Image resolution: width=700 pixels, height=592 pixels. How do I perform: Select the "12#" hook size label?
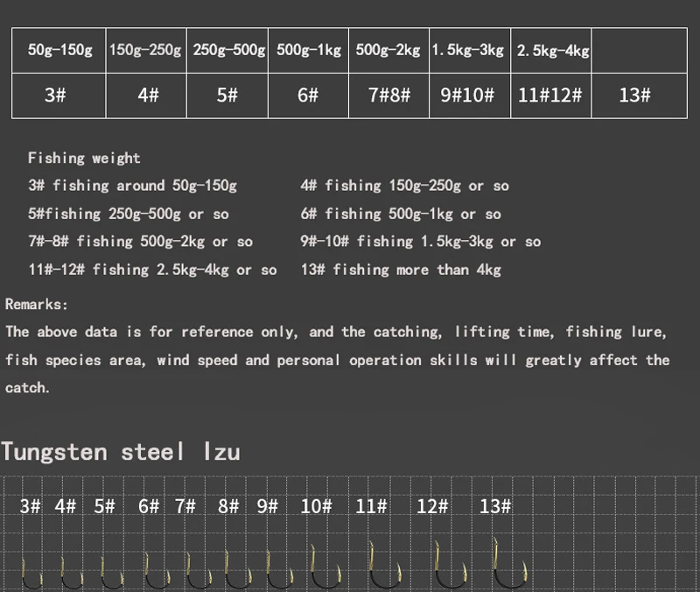pyautogui.click(x=432, y=507)
